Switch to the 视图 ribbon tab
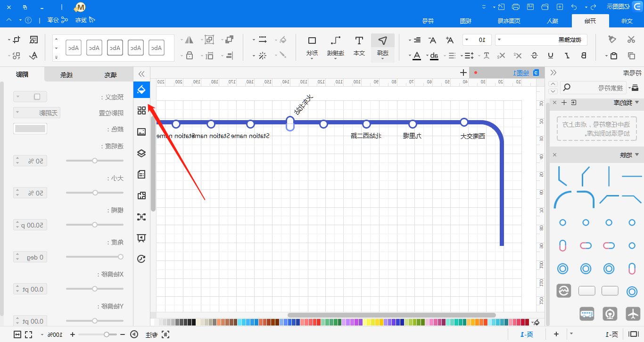 pos(465,21)
